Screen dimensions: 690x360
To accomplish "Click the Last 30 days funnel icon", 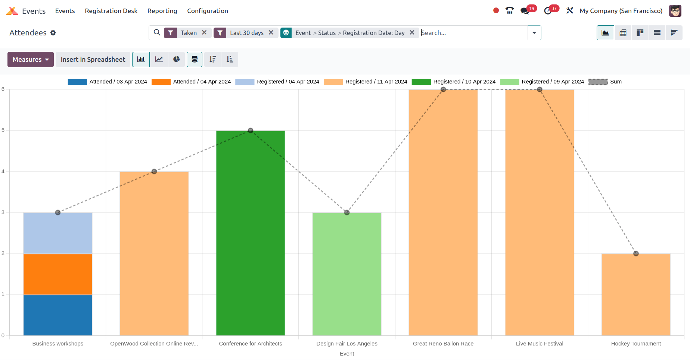I will 220,33.
